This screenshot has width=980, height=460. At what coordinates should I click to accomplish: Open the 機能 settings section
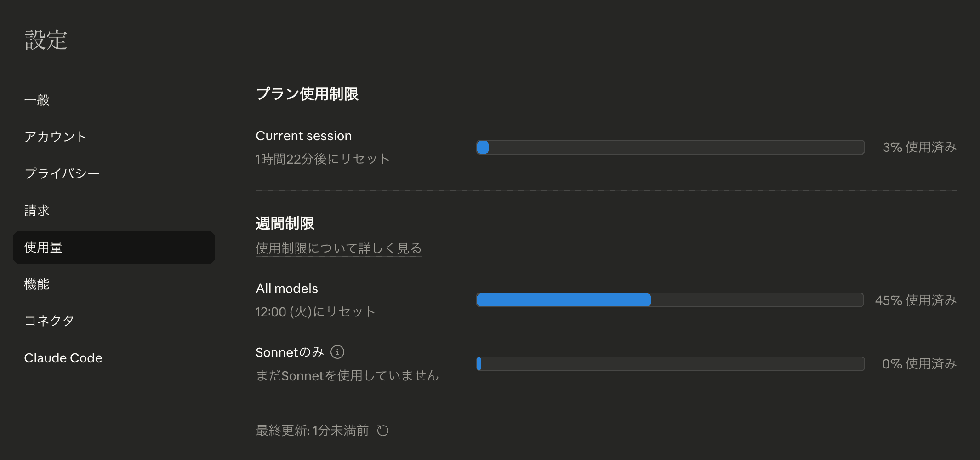[x=37, y=284]
